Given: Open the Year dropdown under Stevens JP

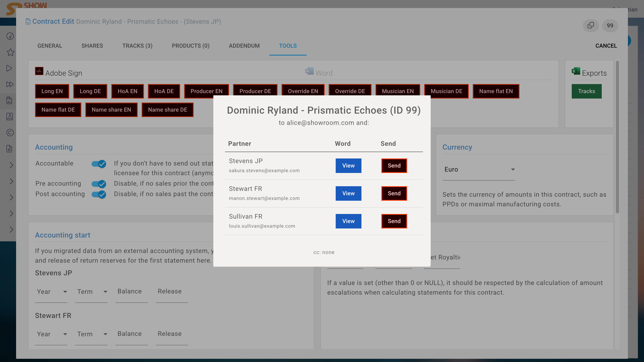Looking at the screenshot, I should (51, 292).
